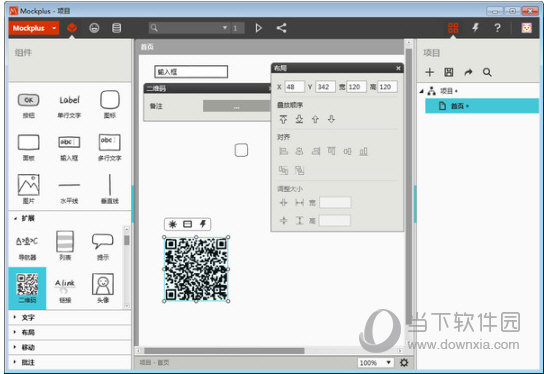
Task: Select the small rounded square on canvas
Action: 241,150
